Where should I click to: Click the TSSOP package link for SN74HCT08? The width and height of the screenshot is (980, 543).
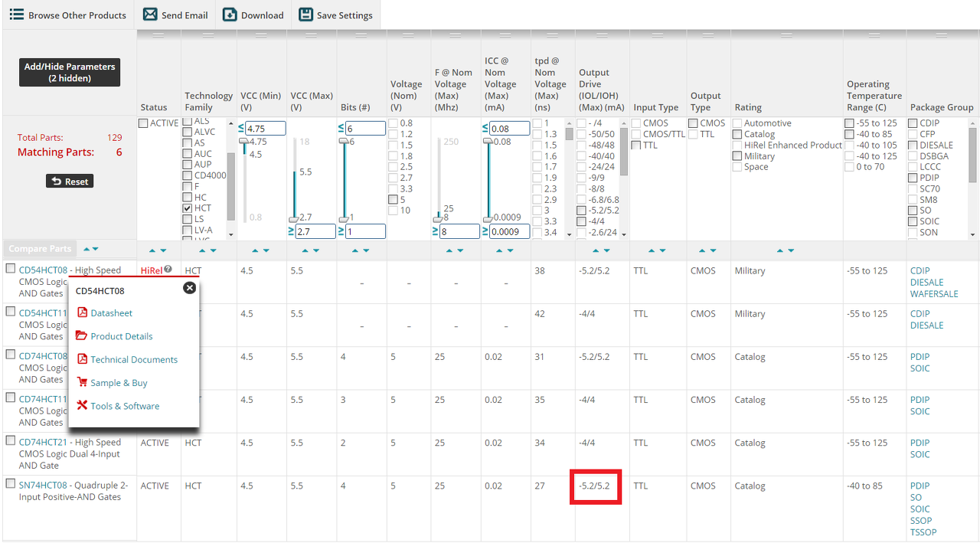pyautogui.click(x=923, y=532)
